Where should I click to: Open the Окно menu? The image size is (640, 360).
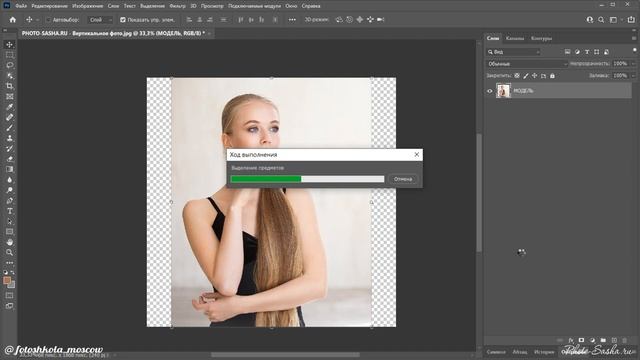[x=291, y=6]
